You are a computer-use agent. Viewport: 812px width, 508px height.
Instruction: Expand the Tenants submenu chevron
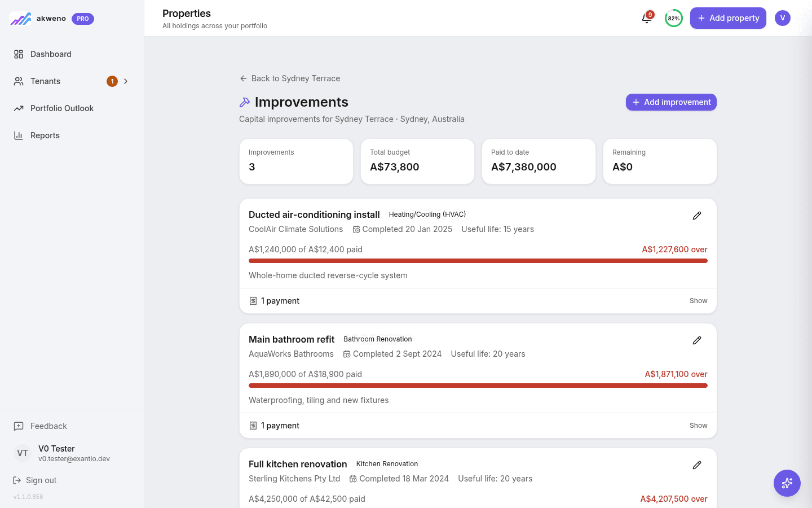click(x=126, y=81)
